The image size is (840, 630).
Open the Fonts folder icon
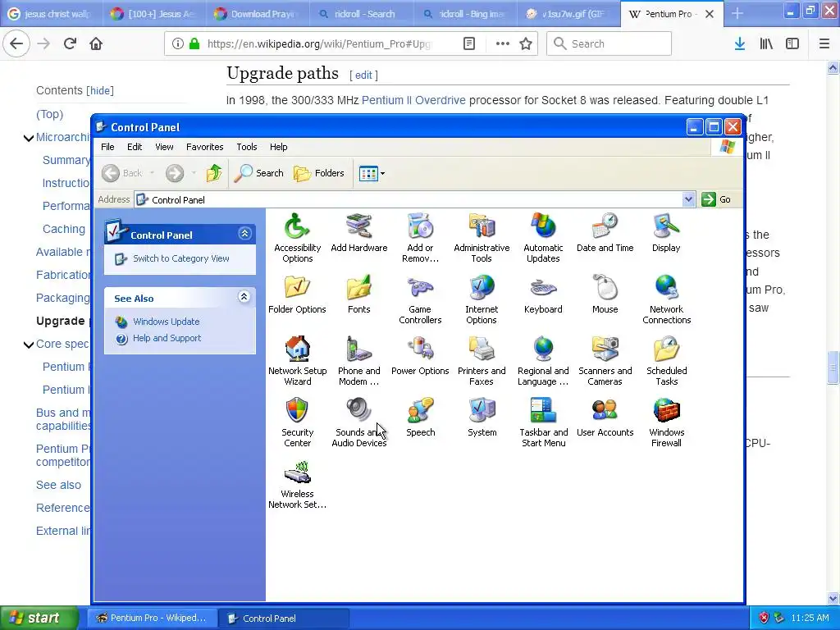point(359,294)
